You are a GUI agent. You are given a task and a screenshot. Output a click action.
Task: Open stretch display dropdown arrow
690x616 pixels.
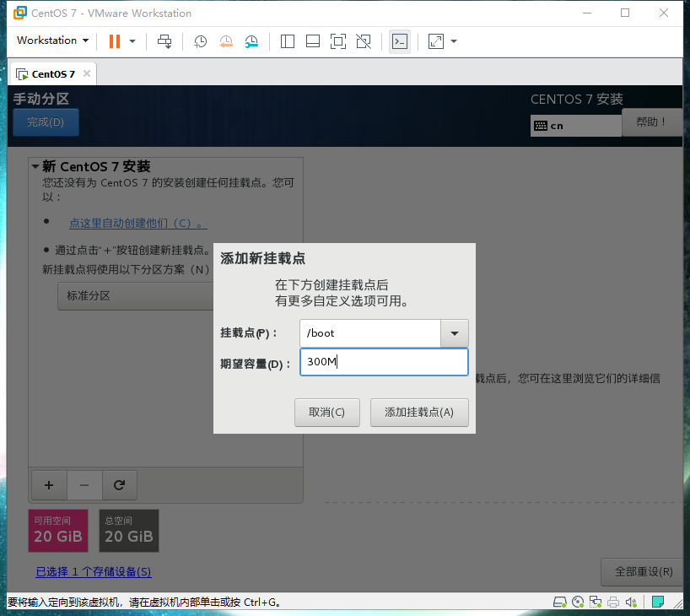point(454,41)
